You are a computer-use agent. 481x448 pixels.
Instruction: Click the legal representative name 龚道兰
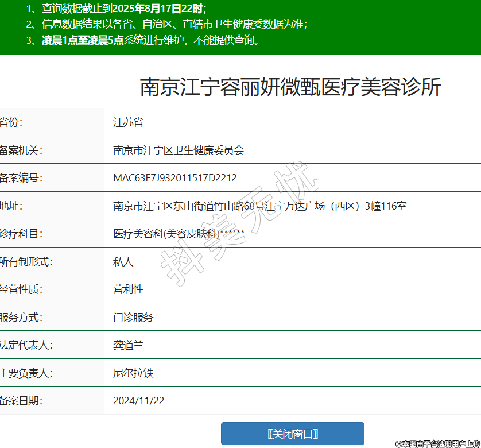click(x=128, y=345)
